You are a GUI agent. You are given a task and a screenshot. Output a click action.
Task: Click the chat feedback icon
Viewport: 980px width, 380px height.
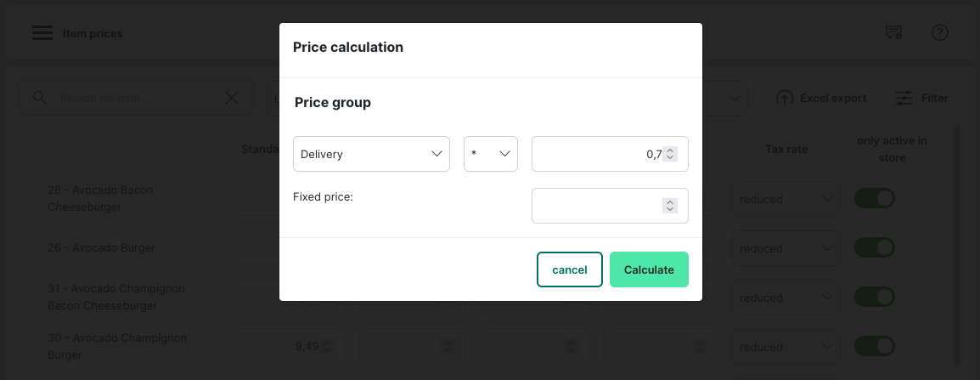[x=893, y=33]
